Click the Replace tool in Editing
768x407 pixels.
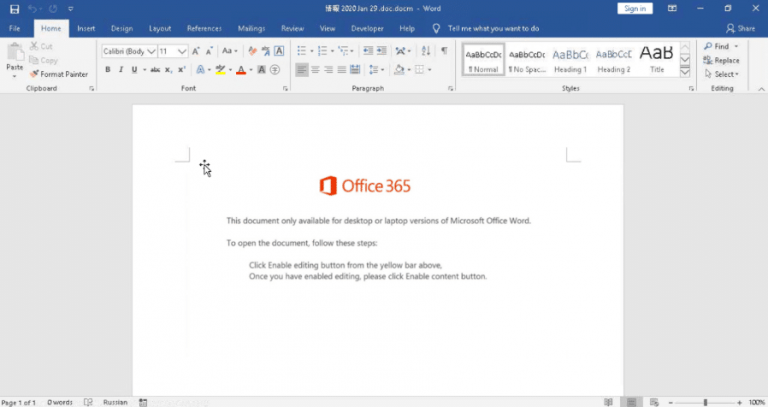[721, 60]
